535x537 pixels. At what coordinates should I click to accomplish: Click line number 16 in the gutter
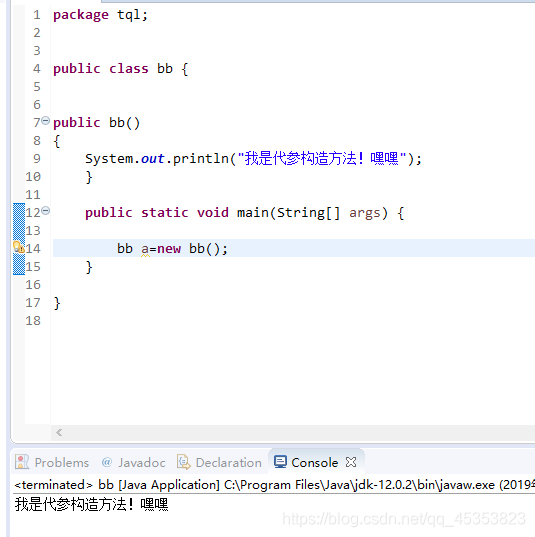click(x=33, y=285)
